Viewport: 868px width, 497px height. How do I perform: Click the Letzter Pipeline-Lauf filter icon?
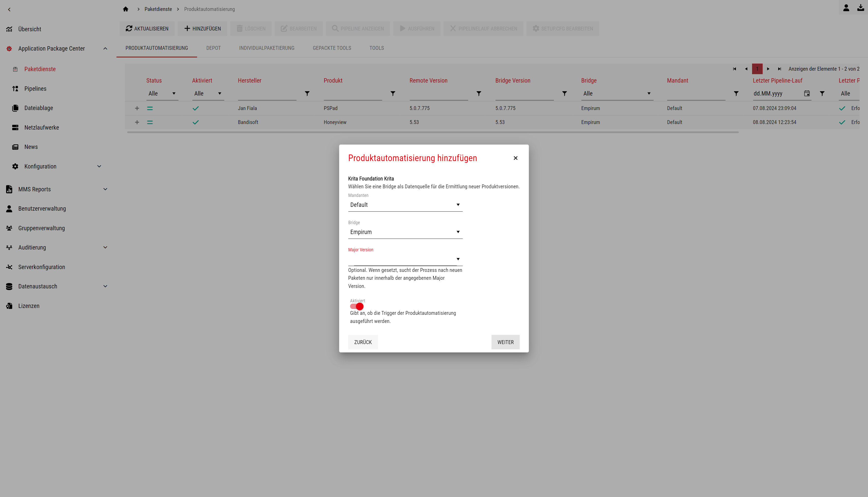pos(822,94)
